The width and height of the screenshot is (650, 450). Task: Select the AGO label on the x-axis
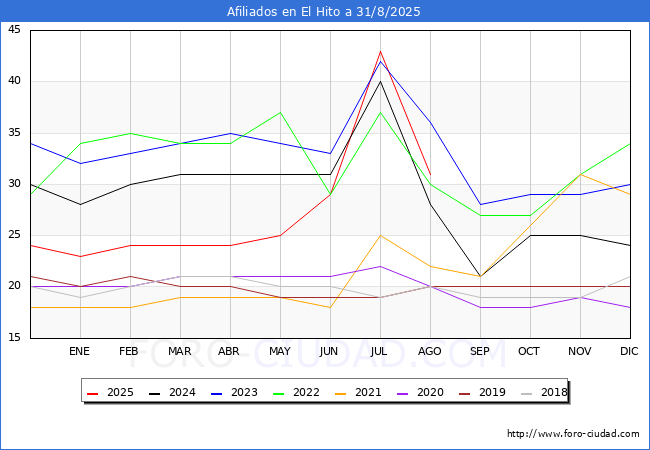click(430, 352)
